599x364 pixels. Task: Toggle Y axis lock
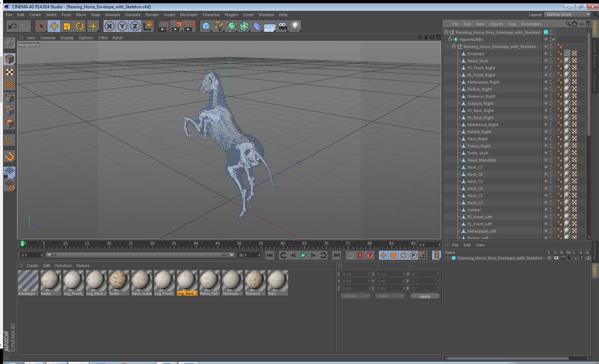pos(122,26)
